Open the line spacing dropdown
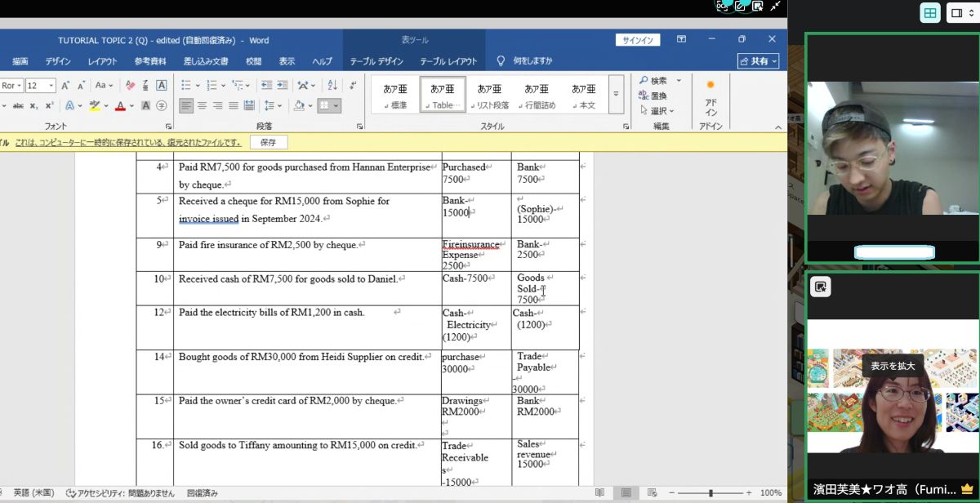980x503 pixels. [273, 105]
